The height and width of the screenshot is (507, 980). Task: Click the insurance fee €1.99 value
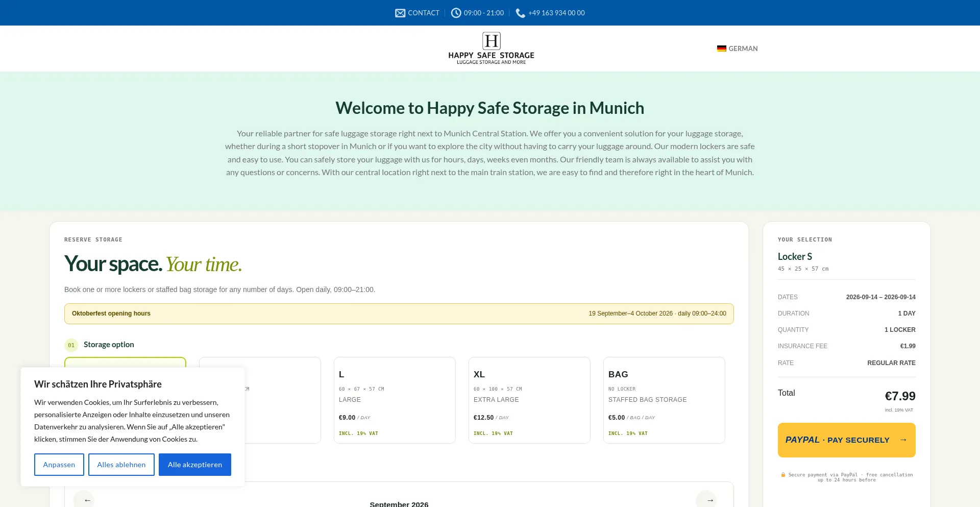908,346
